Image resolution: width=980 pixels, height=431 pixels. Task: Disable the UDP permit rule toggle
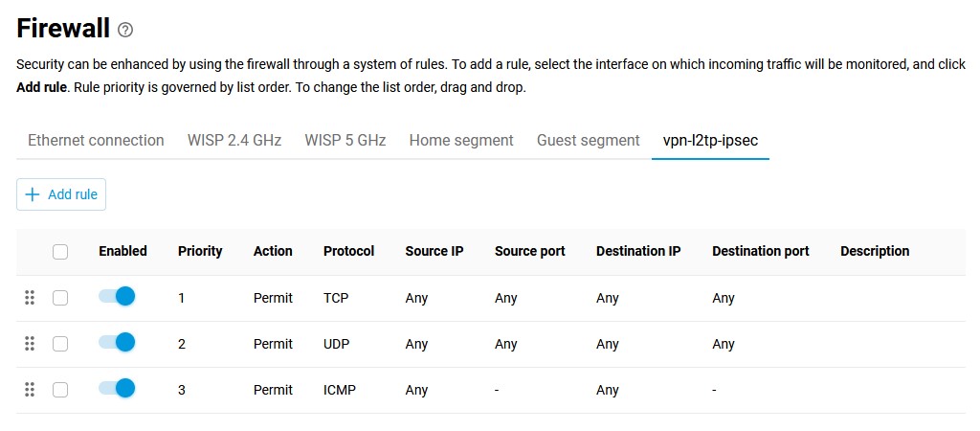coord(117,343)
